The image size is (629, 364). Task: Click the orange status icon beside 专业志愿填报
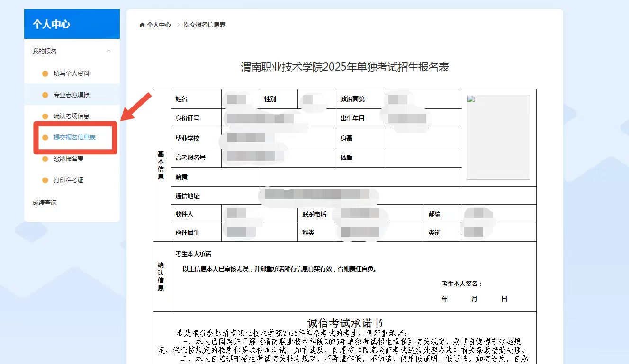[45, 95]
